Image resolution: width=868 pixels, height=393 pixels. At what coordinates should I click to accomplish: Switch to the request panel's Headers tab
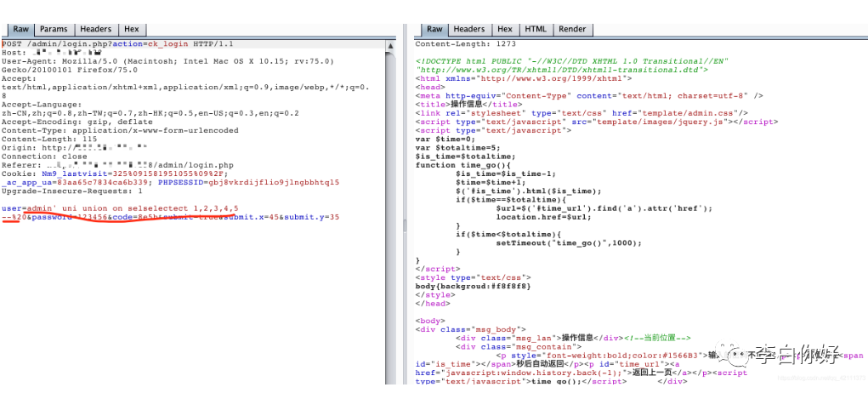96,29
